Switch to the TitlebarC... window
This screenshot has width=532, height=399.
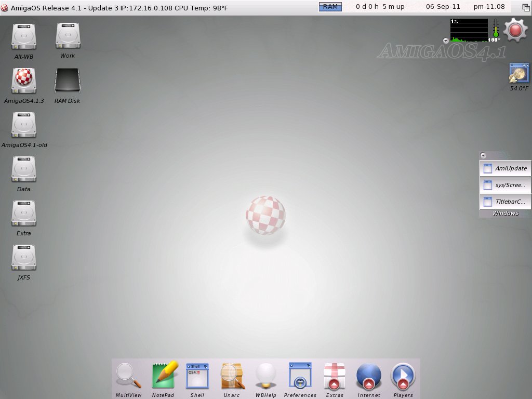point(505,202)
